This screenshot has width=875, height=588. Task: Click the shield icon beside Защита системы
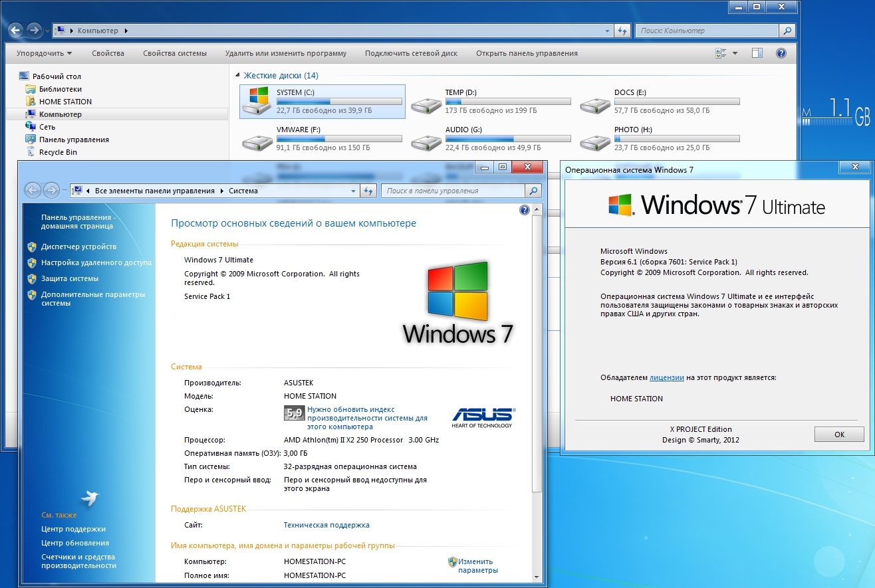(32, 278)
